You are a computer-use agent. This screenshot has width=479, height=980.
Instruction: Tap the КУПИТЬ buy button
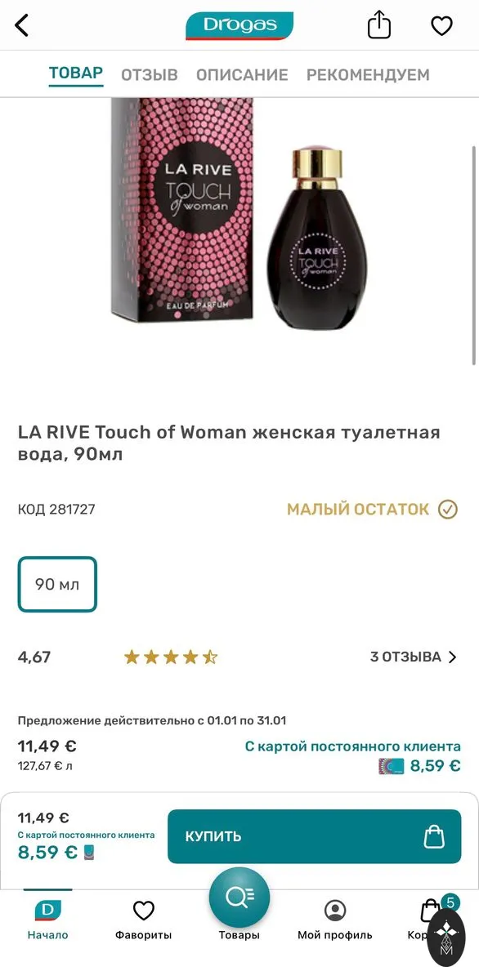[314, 836]
